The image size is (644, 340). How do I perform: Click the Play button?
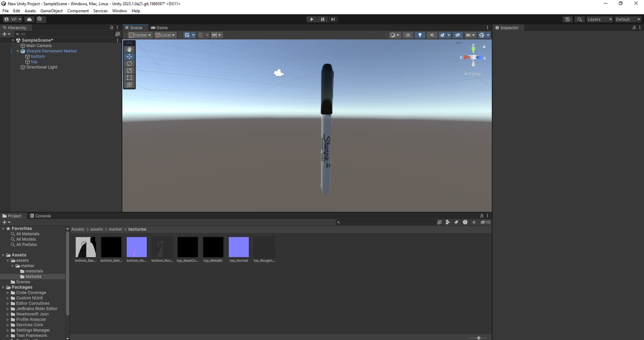[312, 19]
